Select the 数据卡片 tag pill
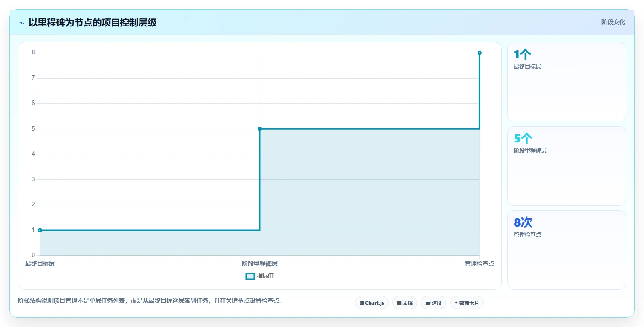This screenshot has height=327, width=644. point(467,303)
